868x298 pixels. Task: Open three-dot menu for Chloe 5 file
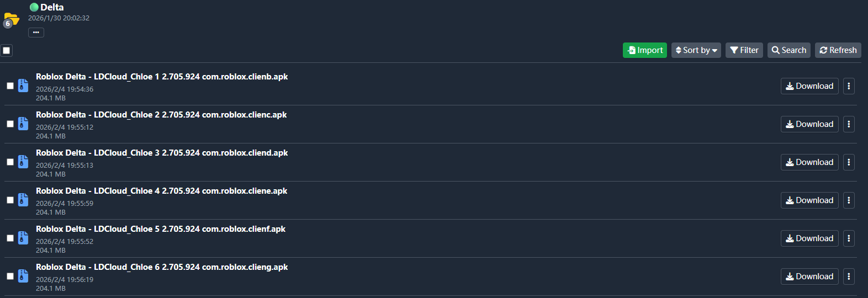pos(849,238)
